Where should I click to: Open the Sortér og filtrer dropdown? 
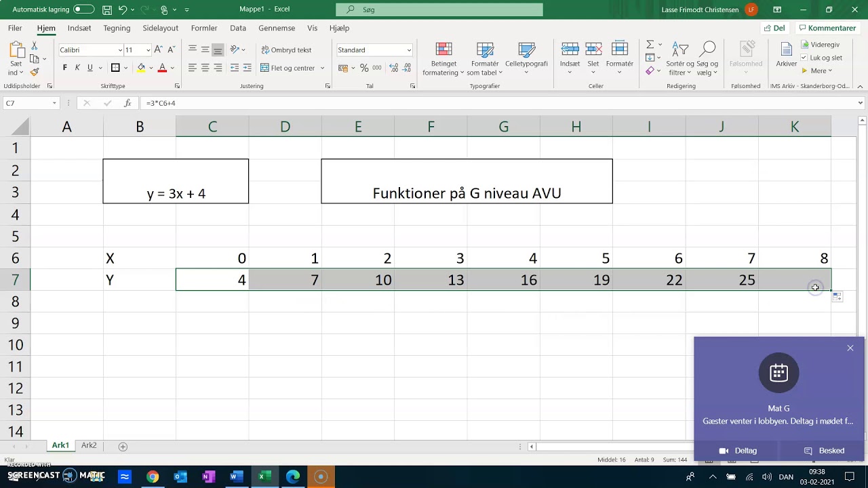pyautogui.click(x=679, y=59)
